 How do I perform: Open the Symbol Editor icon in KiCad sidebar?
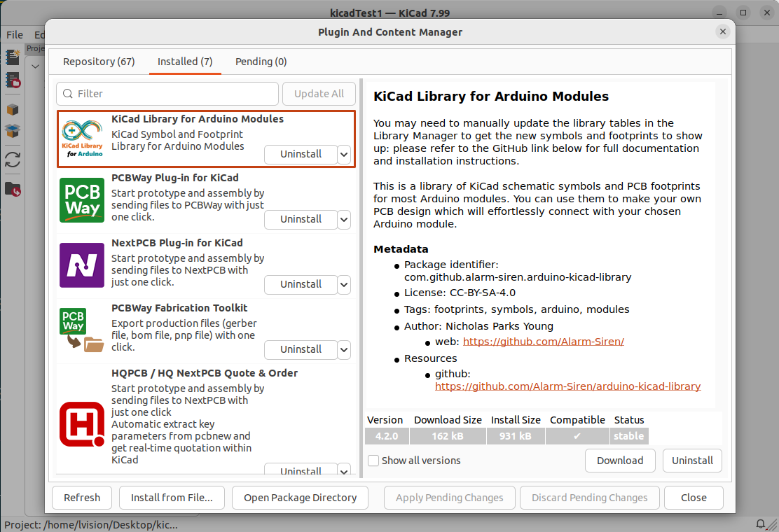tap(13, 80)
